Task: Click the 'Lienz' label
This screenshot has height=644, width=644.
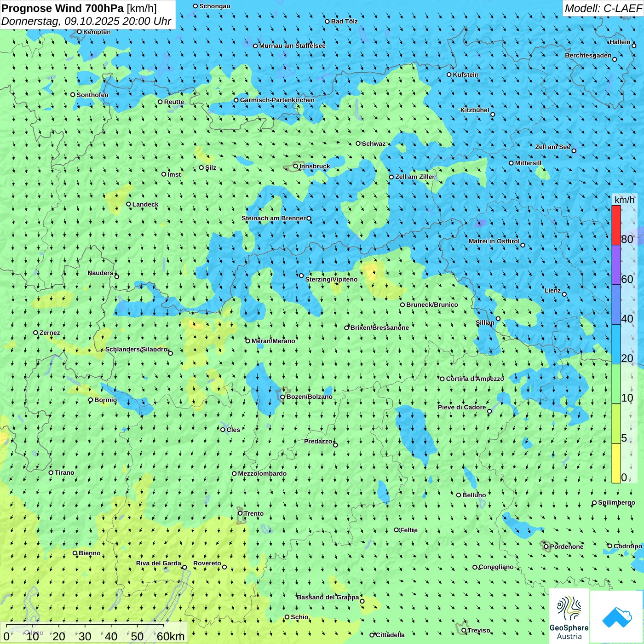Action: (552, 290)
